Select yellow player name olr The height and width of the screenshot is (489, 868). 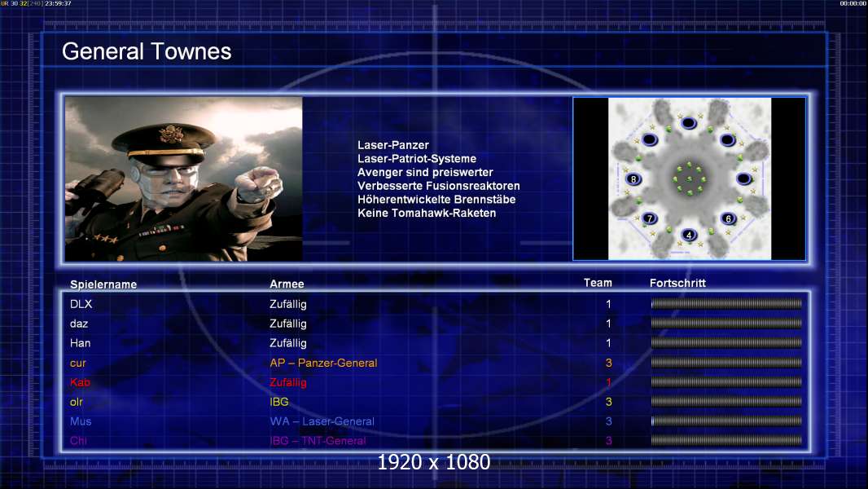tap(77, 402)
